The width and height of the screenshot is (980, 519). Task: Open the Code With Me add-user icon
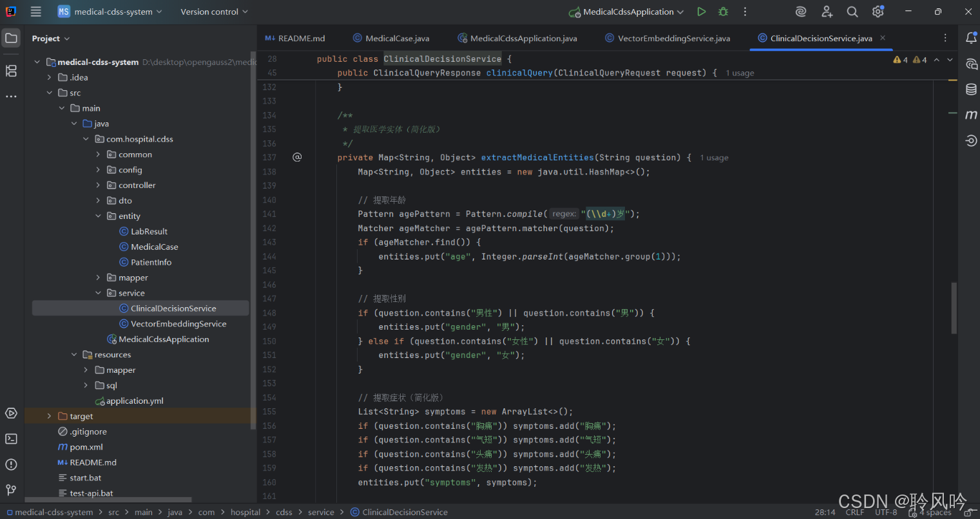pos(827,12)
